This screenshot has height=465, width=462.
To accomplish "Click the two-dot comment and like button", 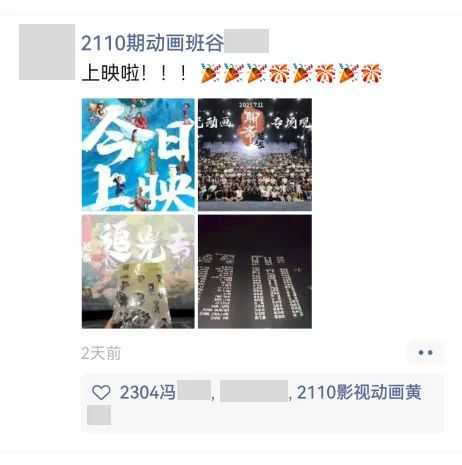I will click(x=425, y=352).
